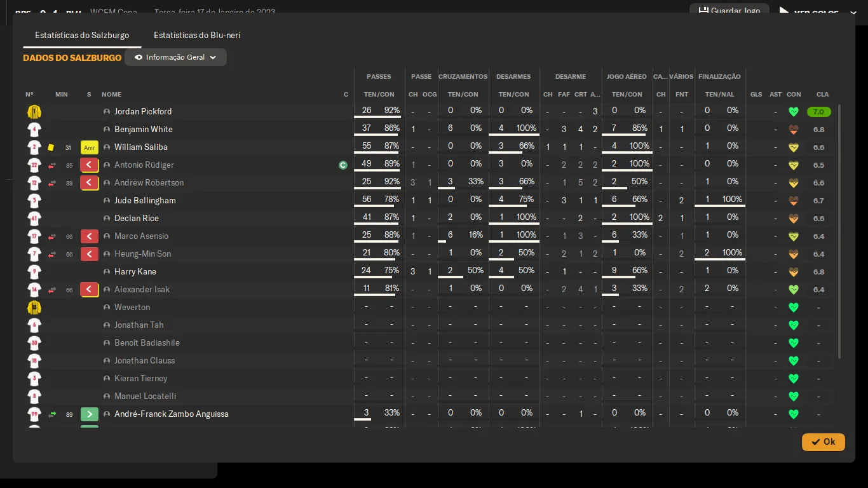The width and height of the screenshot is (868, 488).
Task: Click Benjamin White's condition heart icon
Action: [x=793, y=130]
